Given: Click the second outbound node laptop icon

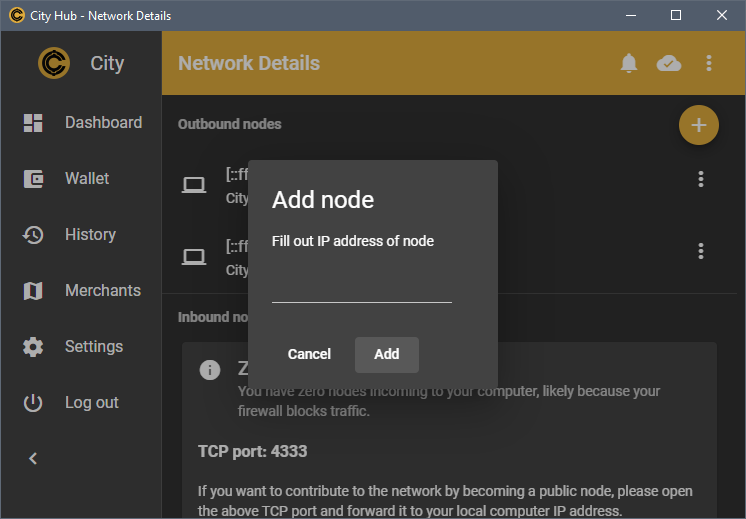Looking at the screenshot, I should pyautogui.click(x=194, y=257).
